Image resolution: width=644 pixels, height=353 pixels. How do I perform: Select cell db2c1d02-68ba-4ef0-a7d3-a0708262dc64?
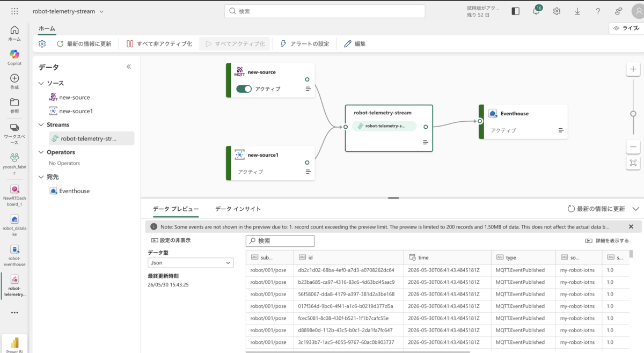[x=348, y=270]
